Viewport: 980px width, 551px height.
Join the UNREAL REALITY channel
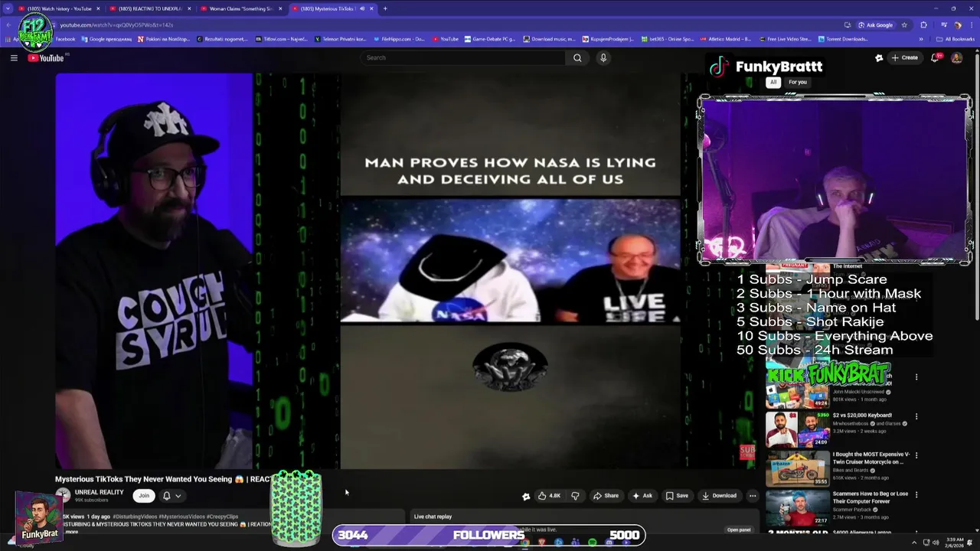click(144, 495)
